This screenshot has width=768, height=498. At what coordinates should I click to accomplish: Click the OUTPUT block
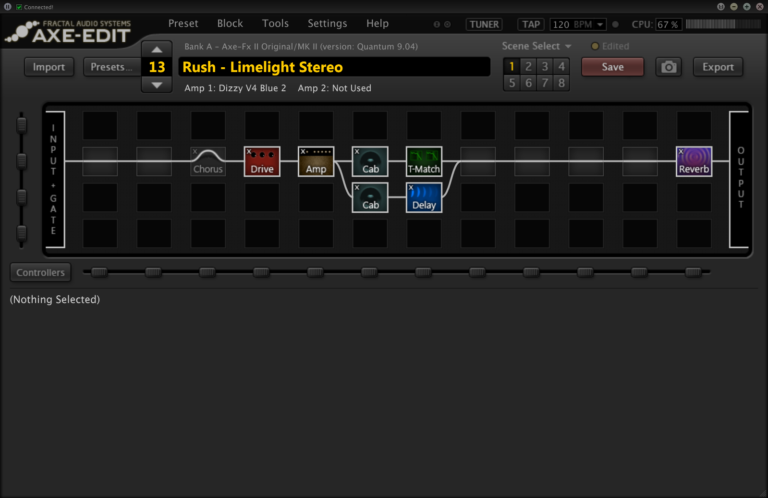(x=740, y=179)
